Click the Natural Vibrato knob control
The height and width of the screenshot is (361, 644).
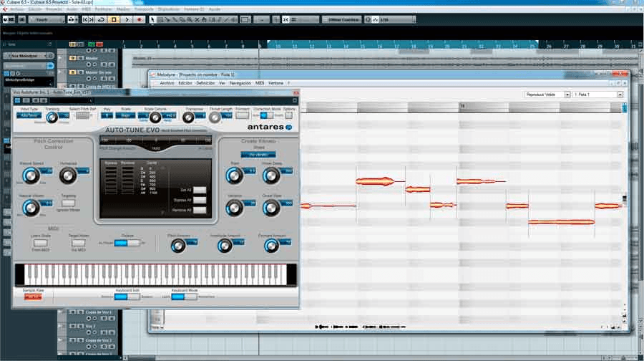pos(30,207)
